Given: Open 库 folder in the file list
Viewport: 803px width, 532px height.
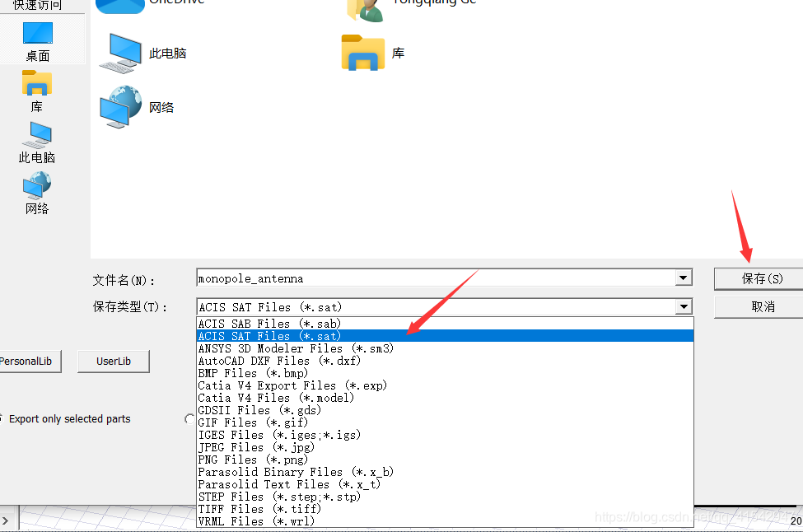Looking at the screenshot, I should (x=373, y=53).
